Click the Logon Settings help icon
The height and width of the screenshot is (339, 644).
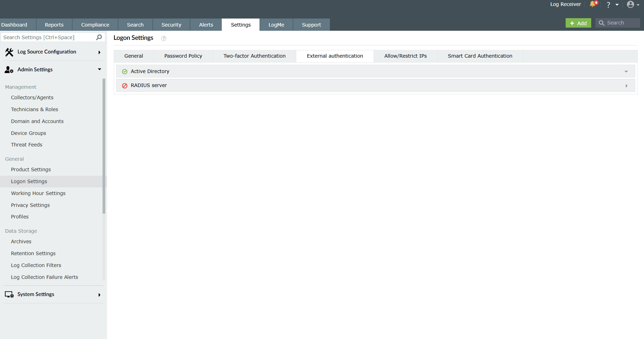[164, 38]
